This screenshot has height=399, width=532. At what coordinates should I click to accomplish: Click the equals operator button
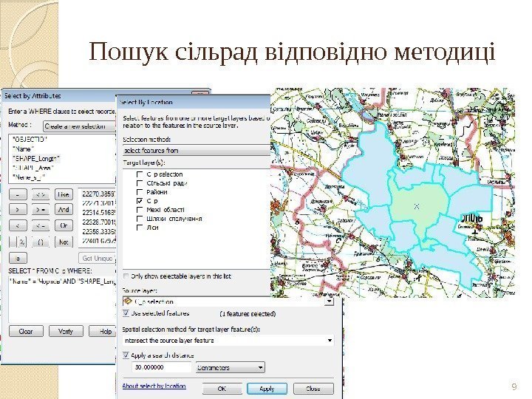pos(18,194)
